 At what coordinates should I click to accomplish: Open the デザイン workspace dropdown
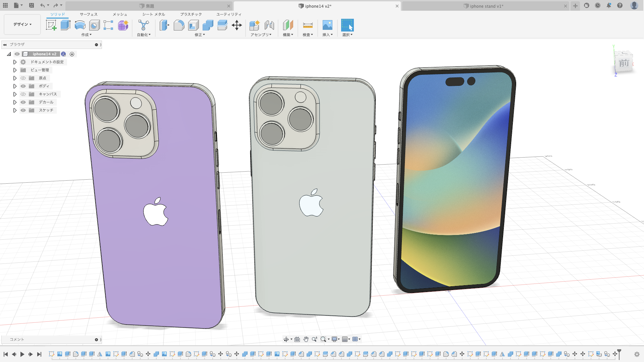pyautogui.click(x=22, y=24)
